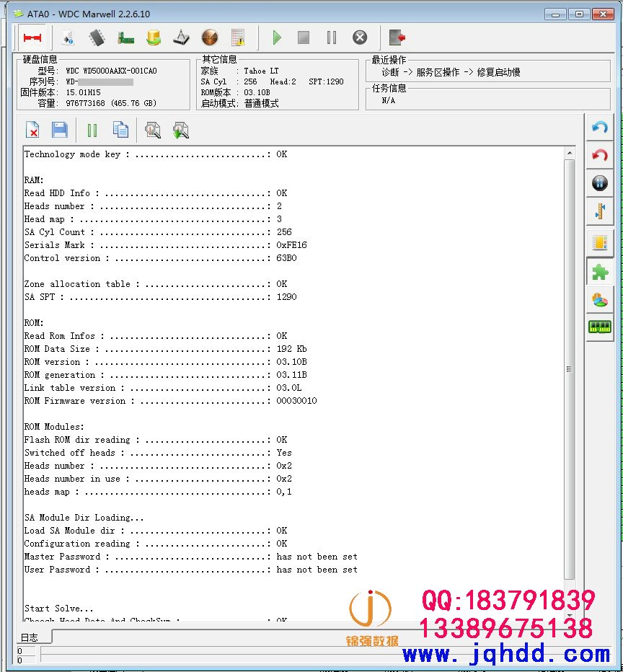Screen dimensions: 623x672
Task: Select the green puzzle piece plugin icon
Action: click(599, 272)
